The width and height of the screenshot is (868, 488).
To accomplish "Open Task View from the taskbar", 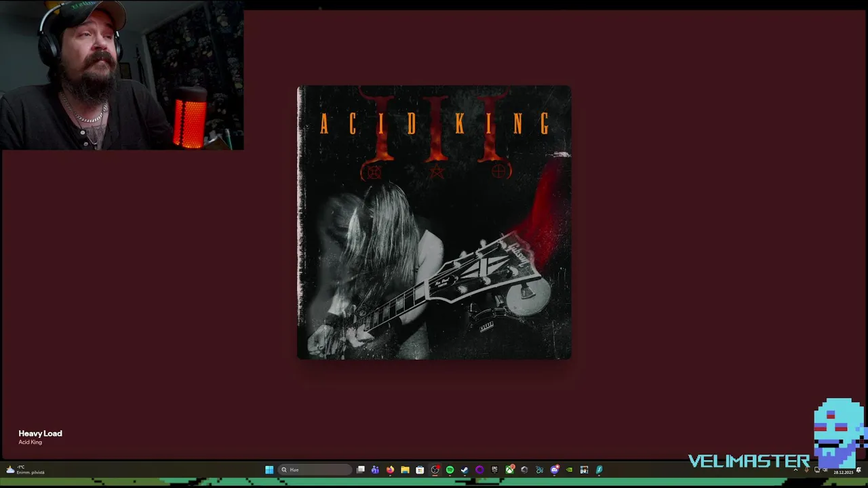I will point(361,470).
